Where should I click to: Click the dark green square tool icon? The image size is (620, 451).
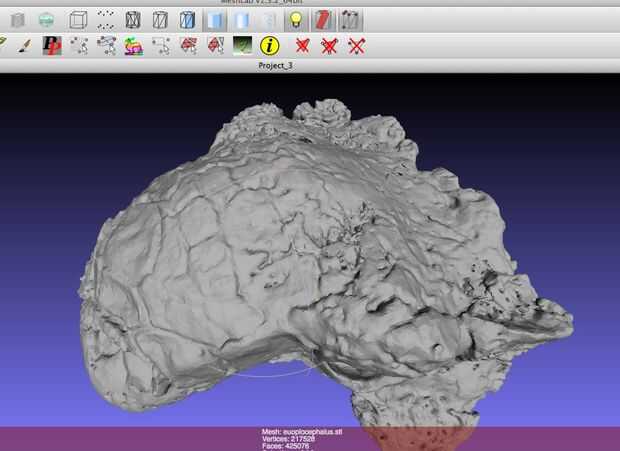pos(242,46)
